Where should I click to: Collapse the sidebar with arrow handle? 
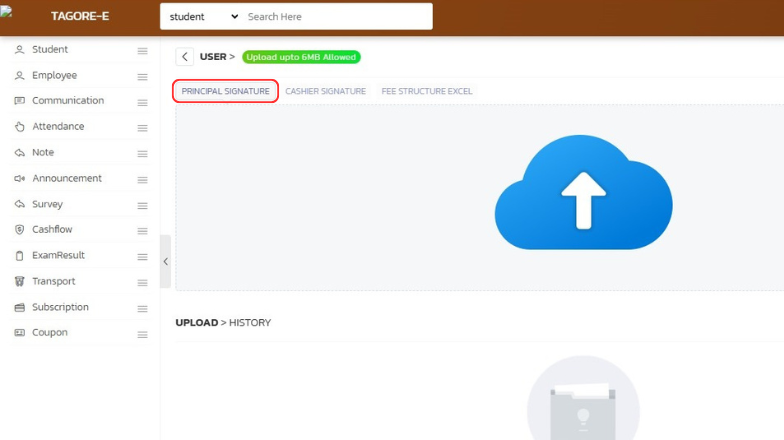(165, 261)
